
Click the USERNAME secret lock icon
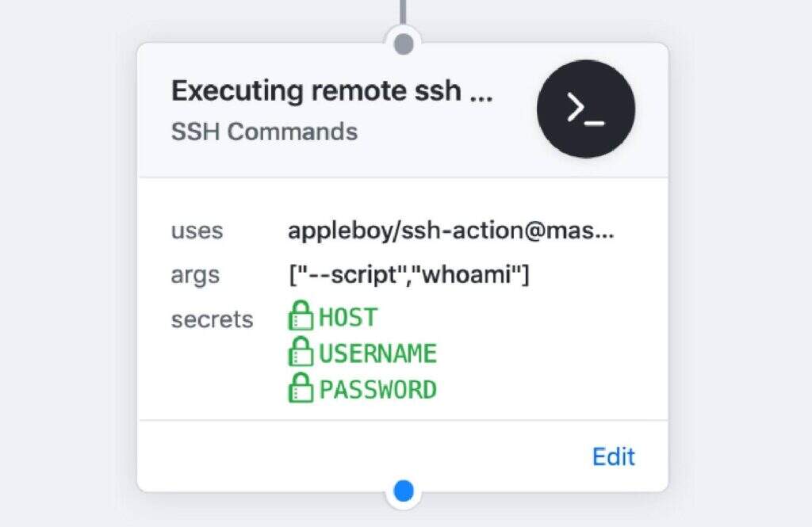point(301,352)
